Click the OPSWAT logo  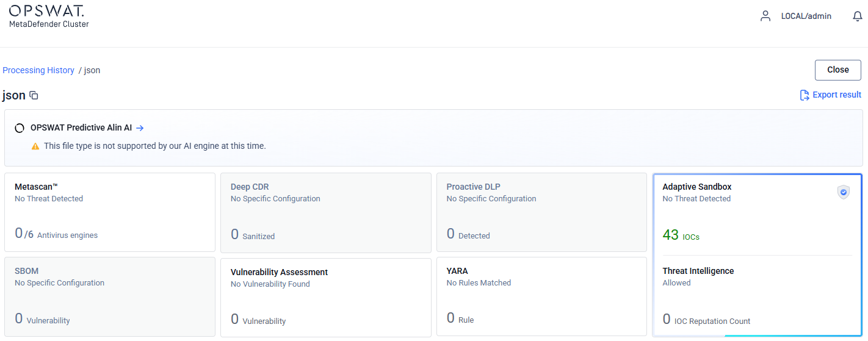coord(46,11)
